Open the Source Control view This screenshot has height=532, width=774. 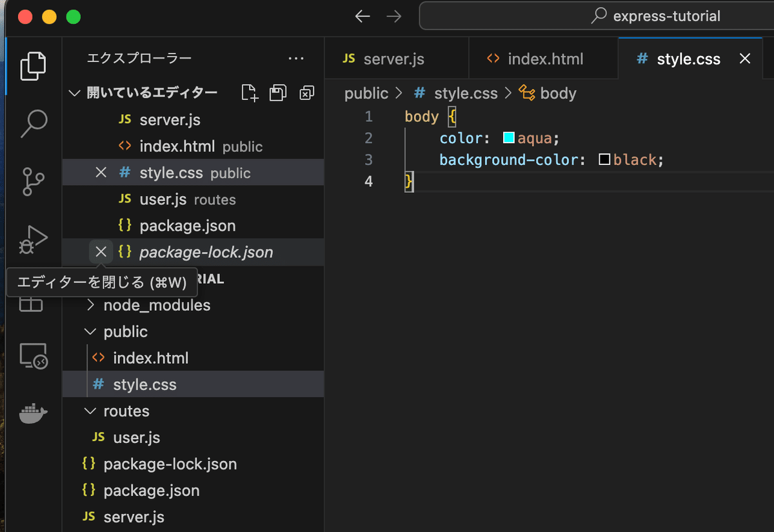coord(34,181)
